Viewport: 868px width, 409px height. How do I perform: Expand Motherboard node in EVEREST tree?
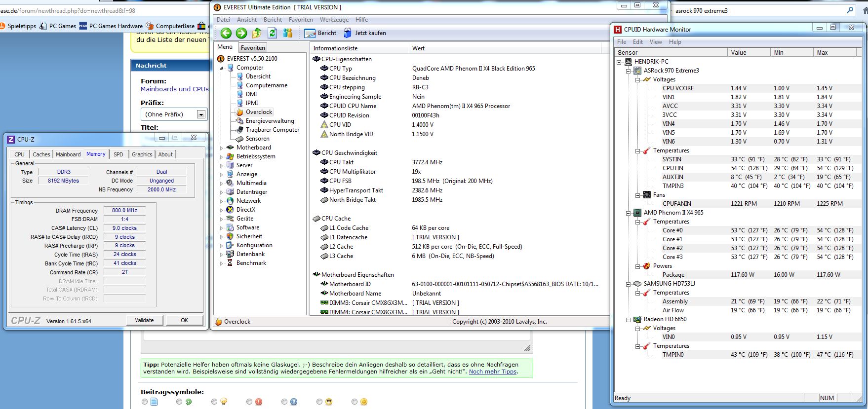coord(222,148)
